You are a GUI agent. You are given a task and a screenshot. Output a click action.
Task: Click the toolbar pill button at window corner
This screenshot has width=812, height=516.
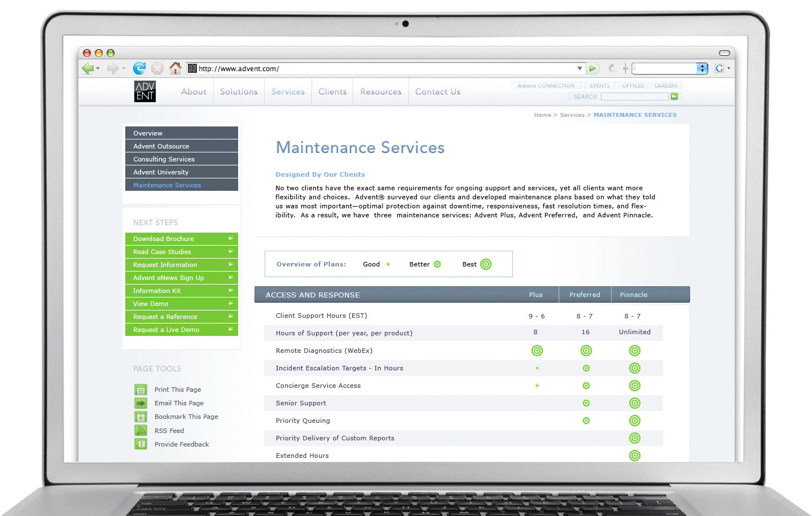pos(725,53)
